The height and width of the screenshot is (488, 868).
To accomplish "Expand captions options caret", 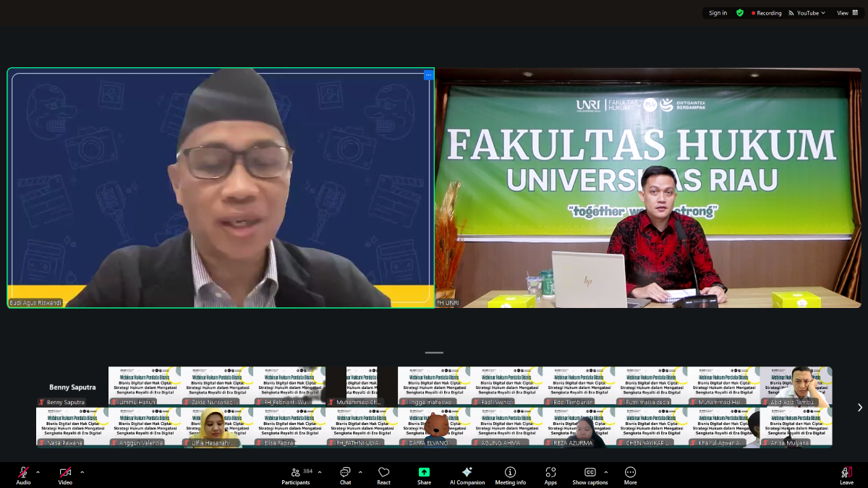I will pyautogui.click(x=605, y=472).
